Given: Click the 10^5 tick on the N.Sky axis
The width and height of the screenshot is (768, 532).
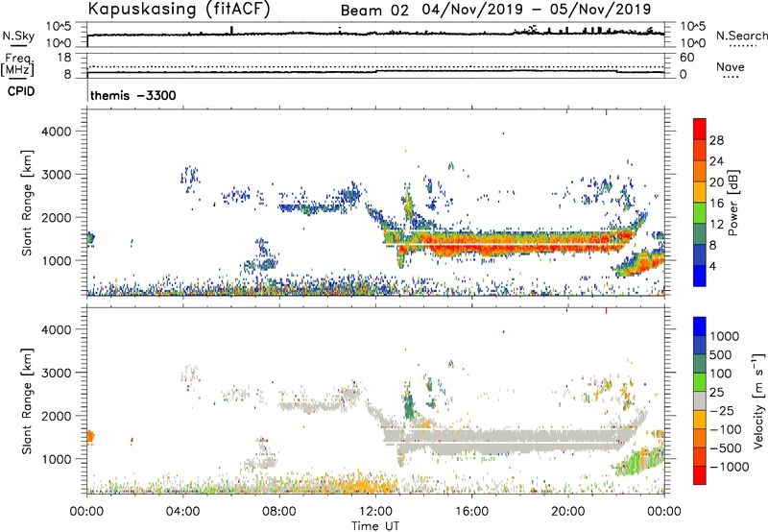Looking at the screenshot, I should (60, 27).
